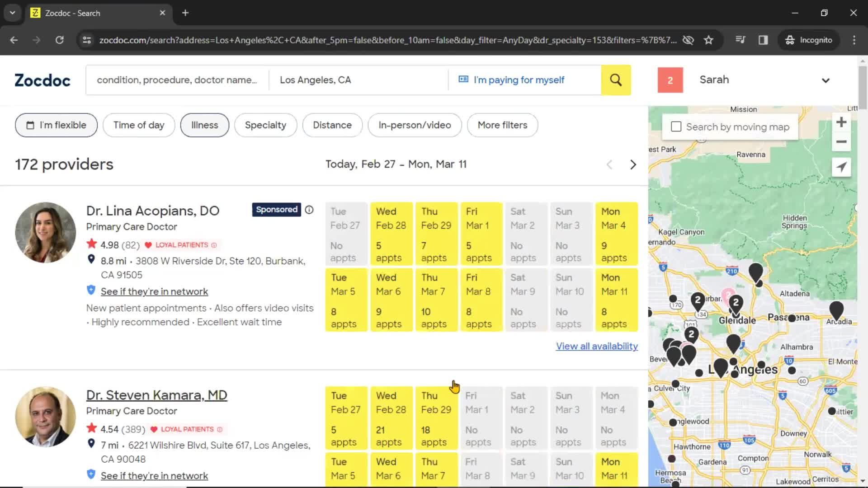Select Dr. Acopians Wed Feb 28 5 appts

tap(392, 234)
